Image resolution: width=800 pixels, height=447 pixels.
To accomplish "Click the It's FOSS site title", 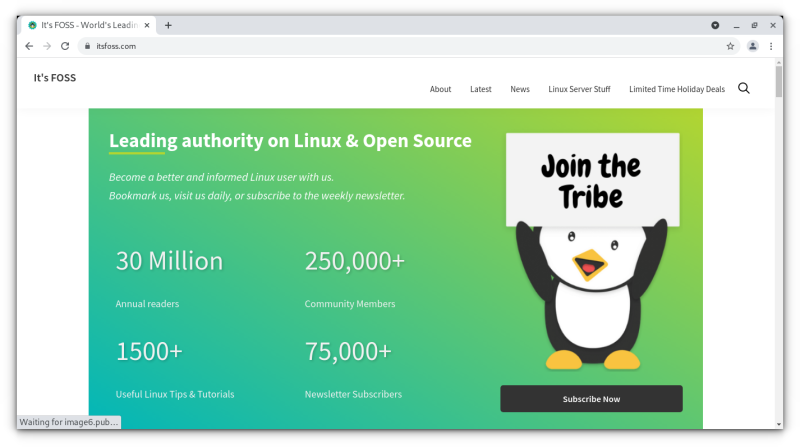I will click(55, 78).
